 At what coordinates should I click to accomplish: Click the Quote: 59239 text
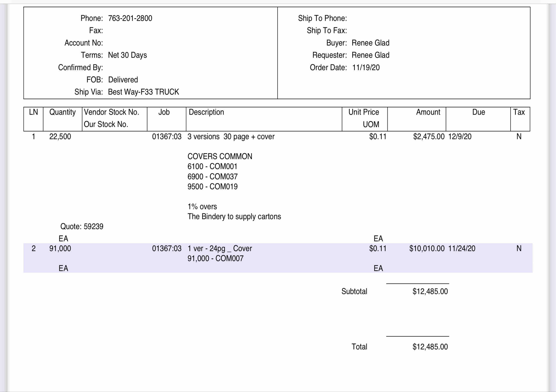[82, 226]
